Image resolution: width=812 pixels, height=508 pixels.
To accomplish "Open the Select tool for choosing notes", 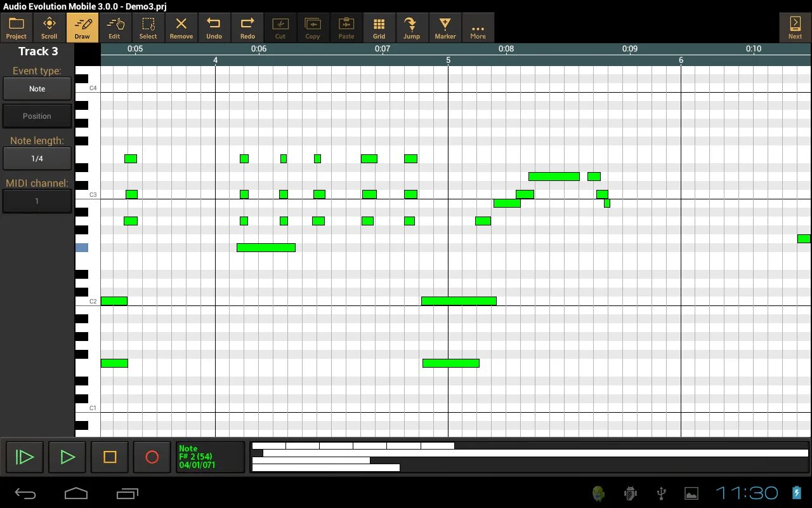I will 148,27.
